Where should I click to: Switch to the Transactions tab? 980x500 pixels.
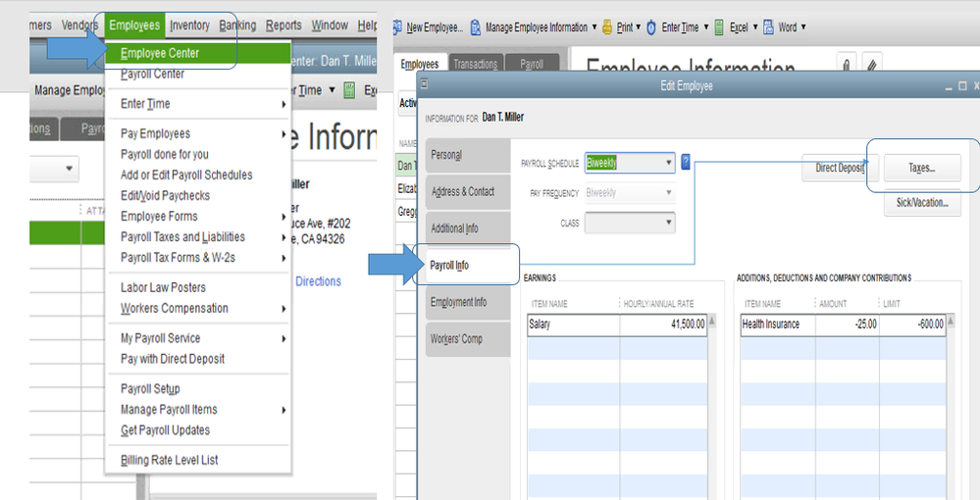pyautogui.click(x=475, y=64)
